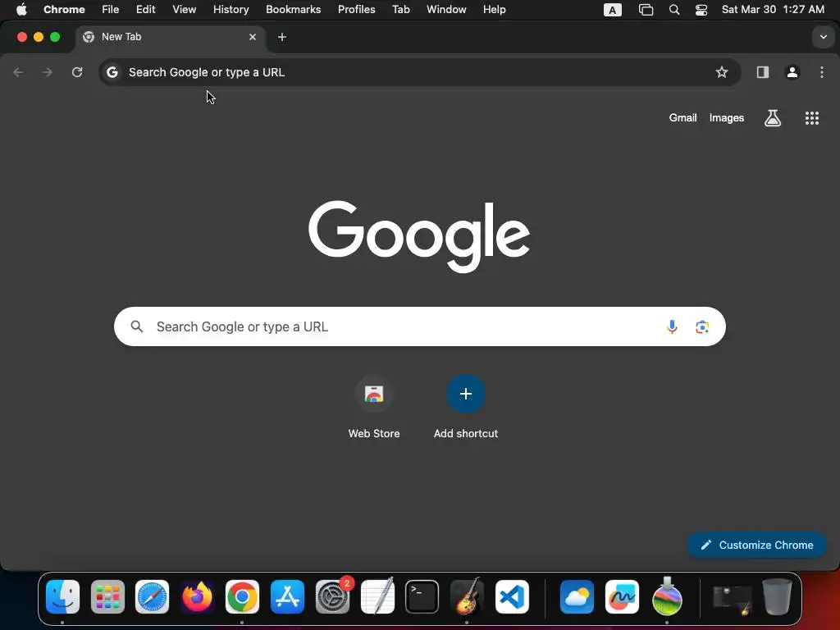Click the Customize Chrome button
Image resolution: width=840 pixels, height=630 pixels.
pyautogui.click(x=756, y=545)
